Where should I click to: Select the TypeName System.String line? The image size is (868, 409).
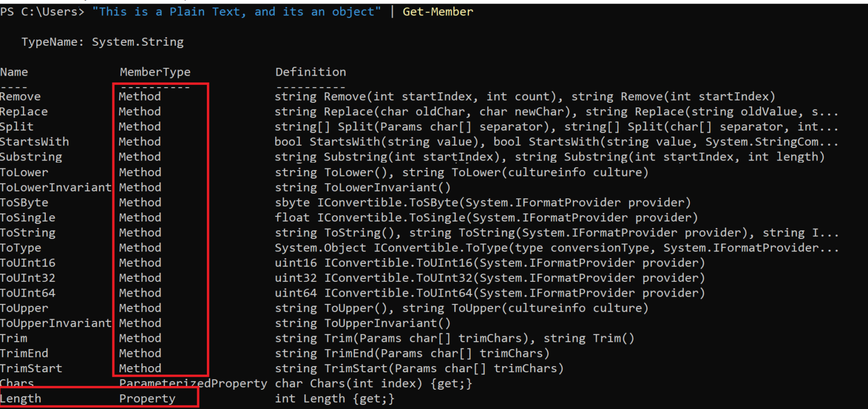click(102, 42)
